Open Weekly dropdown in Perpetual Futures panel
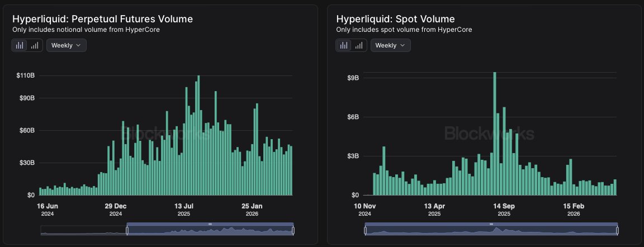 tap(66, 45)
